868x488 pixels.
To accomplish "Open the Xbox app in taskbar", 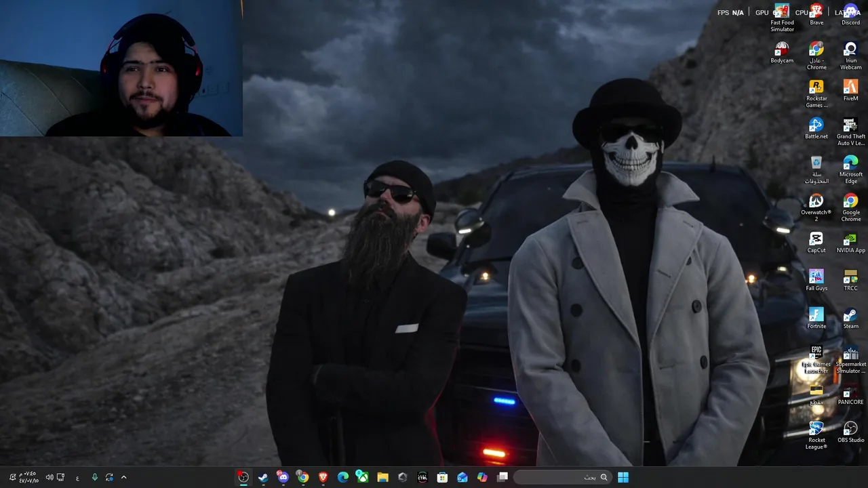I will (363, 477).
